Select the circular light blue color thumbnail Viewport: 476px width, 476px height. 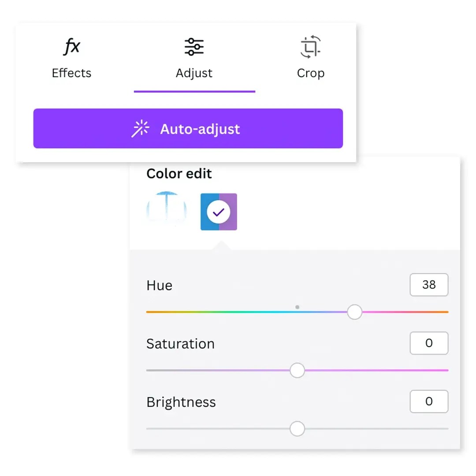click(166, 211)
